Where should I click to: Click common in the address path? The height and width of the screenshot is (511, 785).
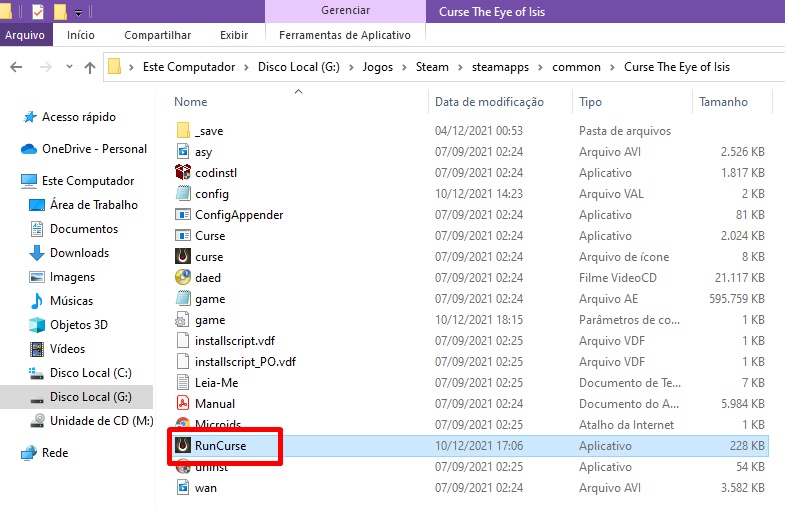[576, 67]
